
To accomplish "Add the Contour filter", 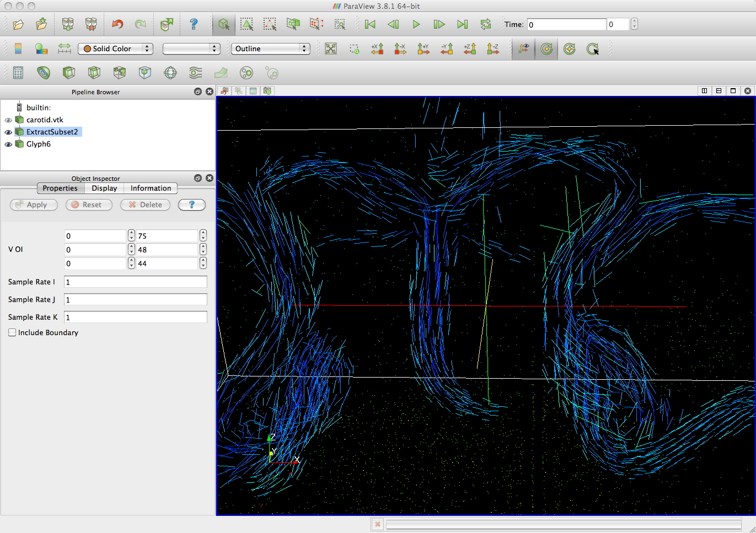I will [44, 73].
